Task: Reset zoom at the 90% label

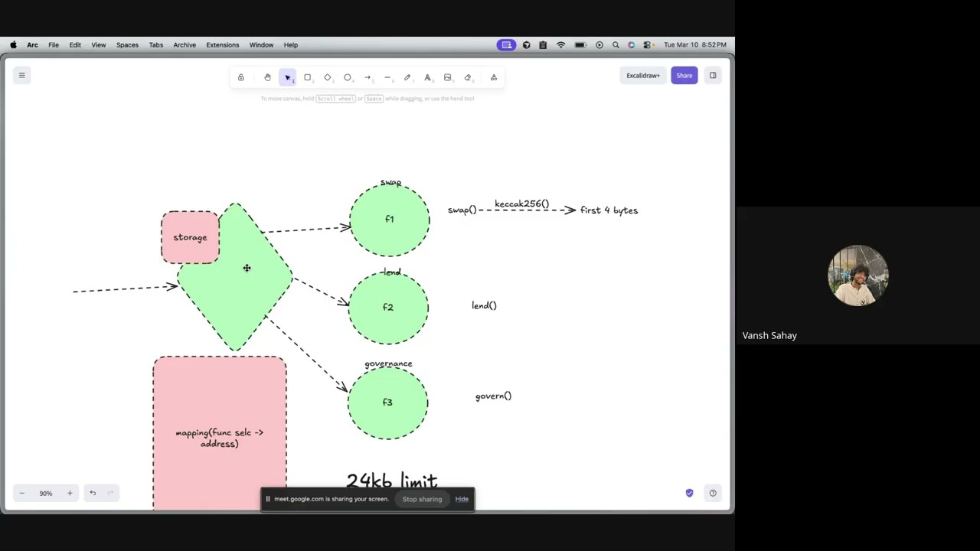Action: pos(46,493)
